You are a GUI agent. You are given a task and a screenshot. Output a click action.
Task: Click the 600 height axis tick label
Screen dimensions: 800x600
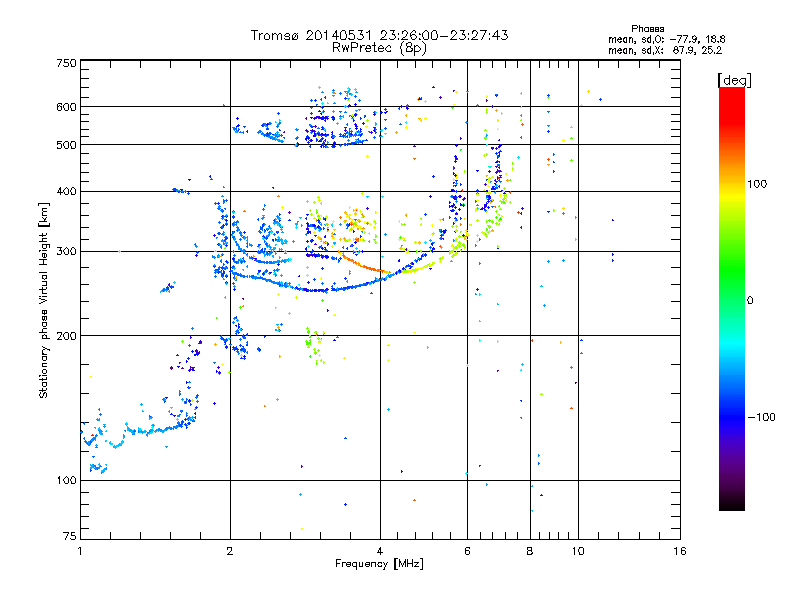66,107
